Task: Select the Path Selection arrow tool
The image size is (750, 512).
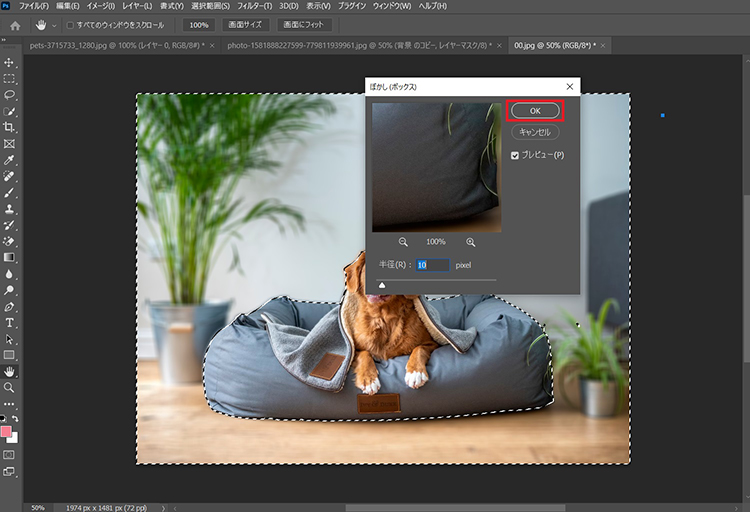Action: [9, 339]
